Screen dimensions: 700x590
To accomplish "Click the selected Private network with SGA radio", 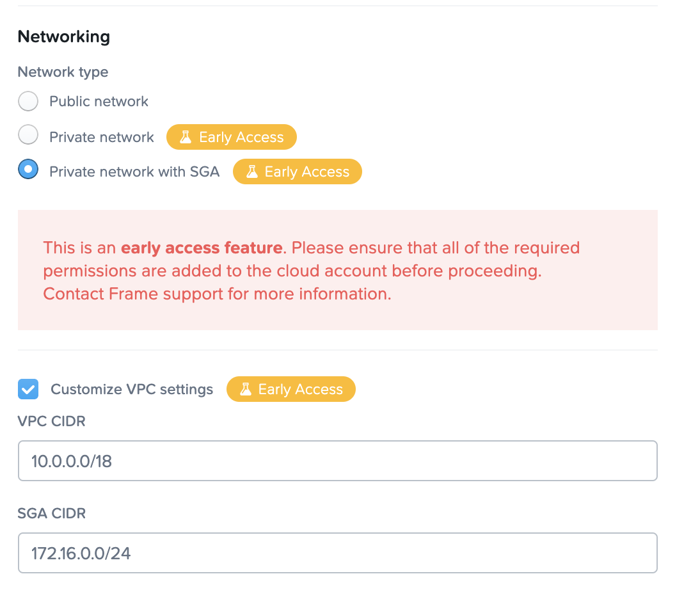I will pyautogui.click(x=28, y=171).
